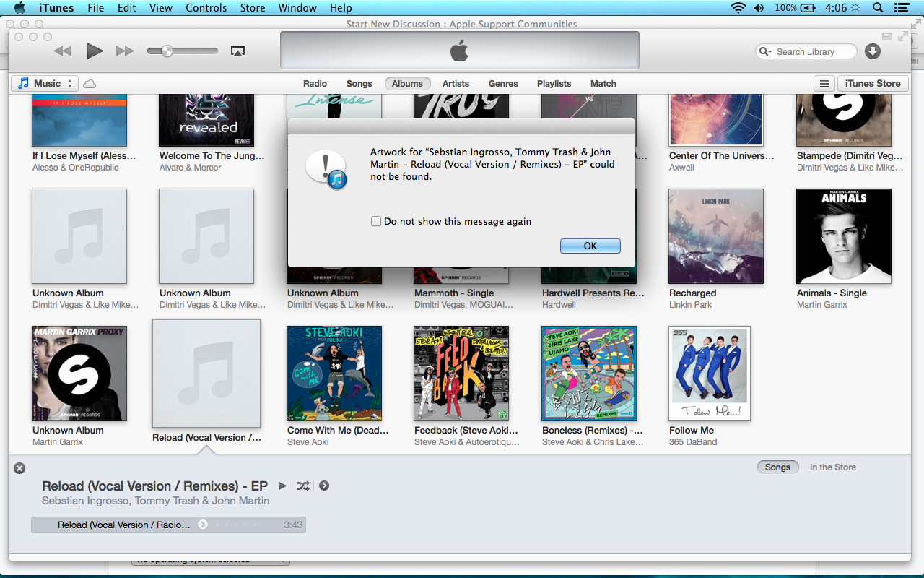
Task: Select the Follow Me 365 DaBand cover
Action: pyautogui.click(x=710, y=374)
